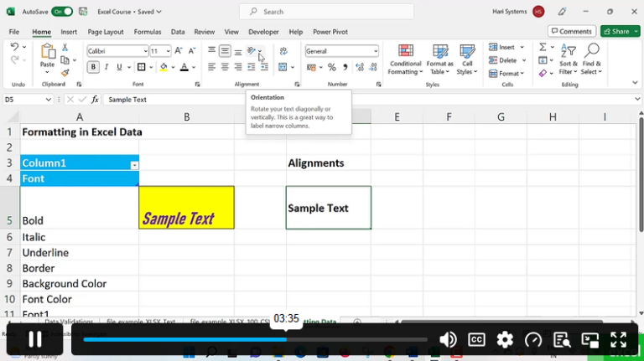This screenshot has width=644, height=361.
Task: Toggle AutoSave switch off
Action: [x=62, y=12]
